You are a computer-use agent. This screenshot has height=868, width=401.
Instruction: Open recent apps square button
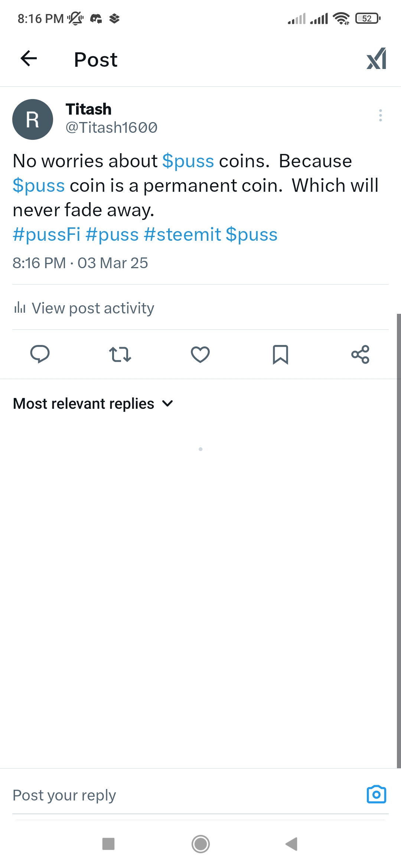pos(108,844)
